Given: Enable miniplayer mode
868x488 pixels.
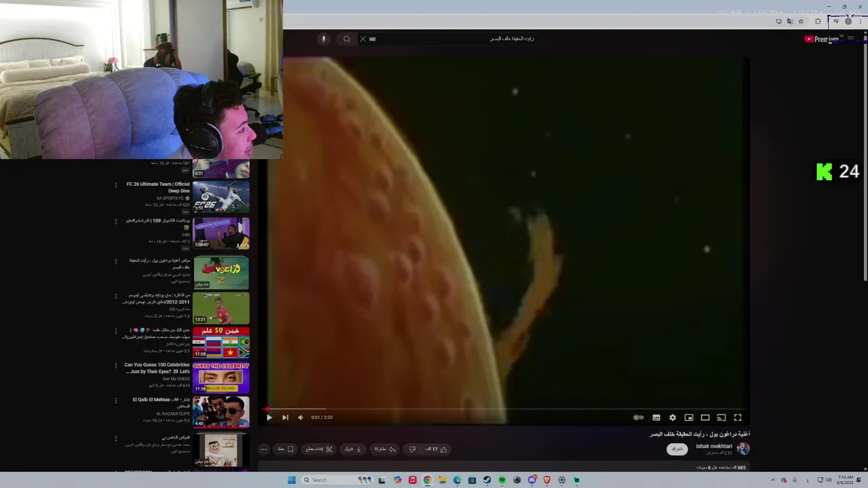Looking at the screenshot, I should click(689, 418).
